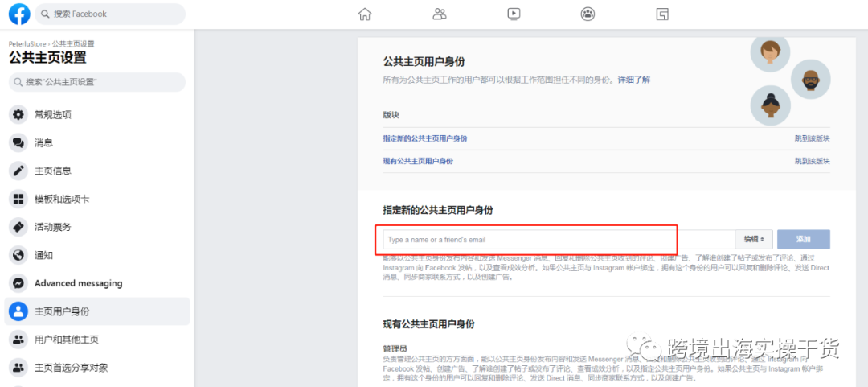Open the Friends icon in top navigation
This screenshot has width=868, height=387.
pyautogui.click(x=440, y=14)
